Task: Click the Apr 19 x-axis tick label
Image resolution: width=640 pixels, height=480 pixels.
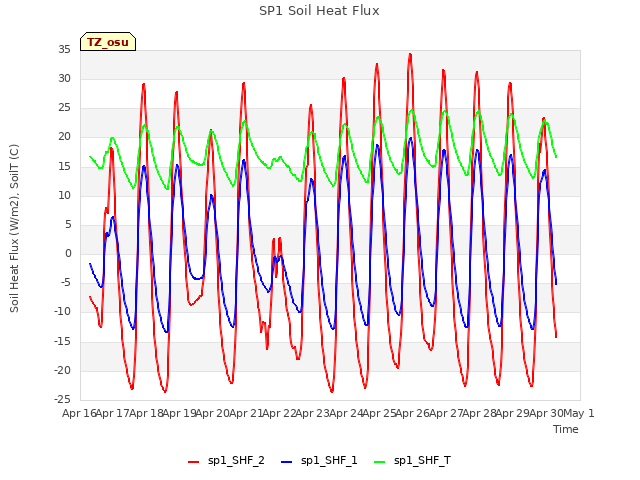Action: coord(180,413)
